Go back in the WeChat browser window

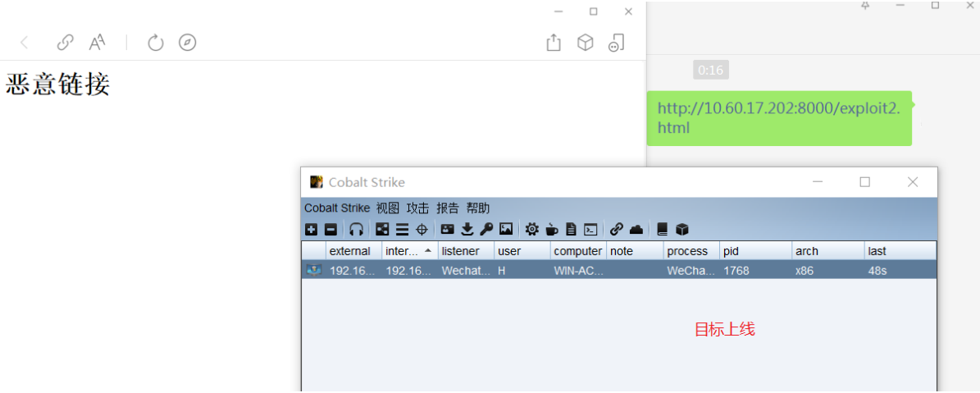tap(25, 43)
